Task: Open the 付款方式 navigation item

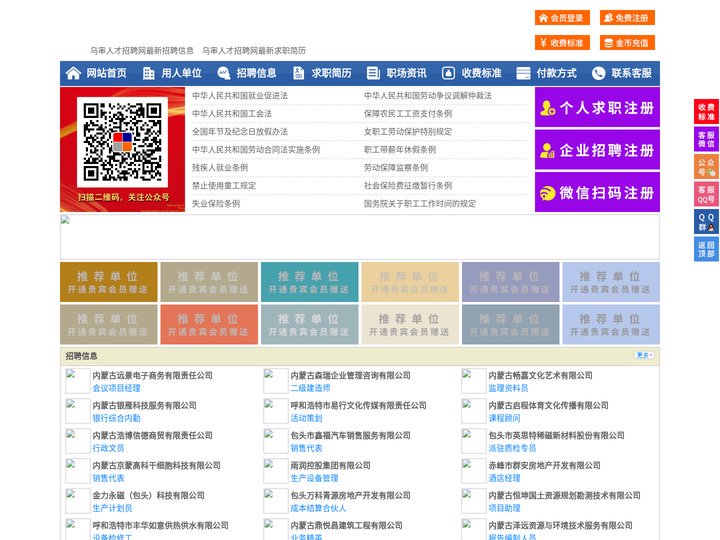Action: click(557, 73)
